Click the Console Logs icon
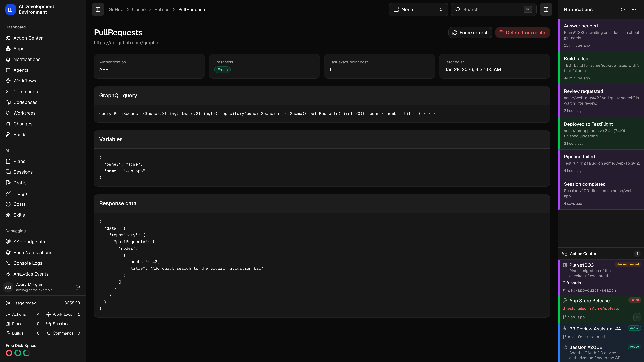644x362 pixels. pos(8,263)
